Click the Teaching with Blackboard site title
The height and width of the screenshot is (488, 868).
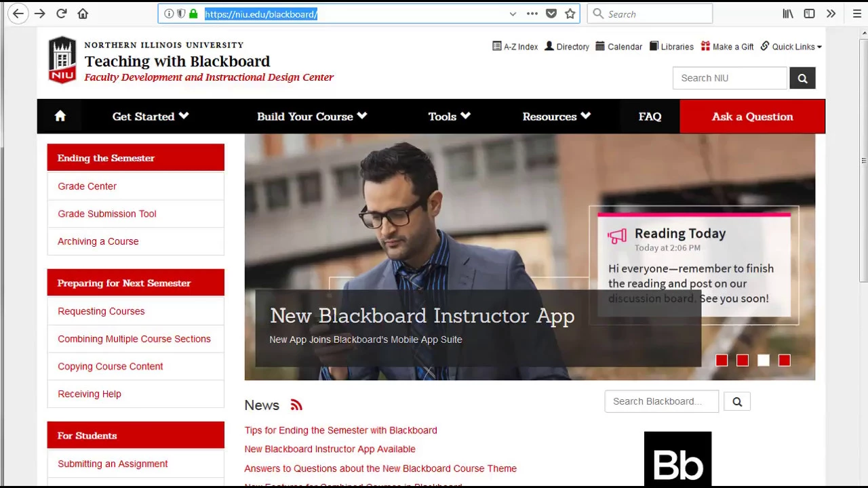pyautogui.click(x=177, y=61)
